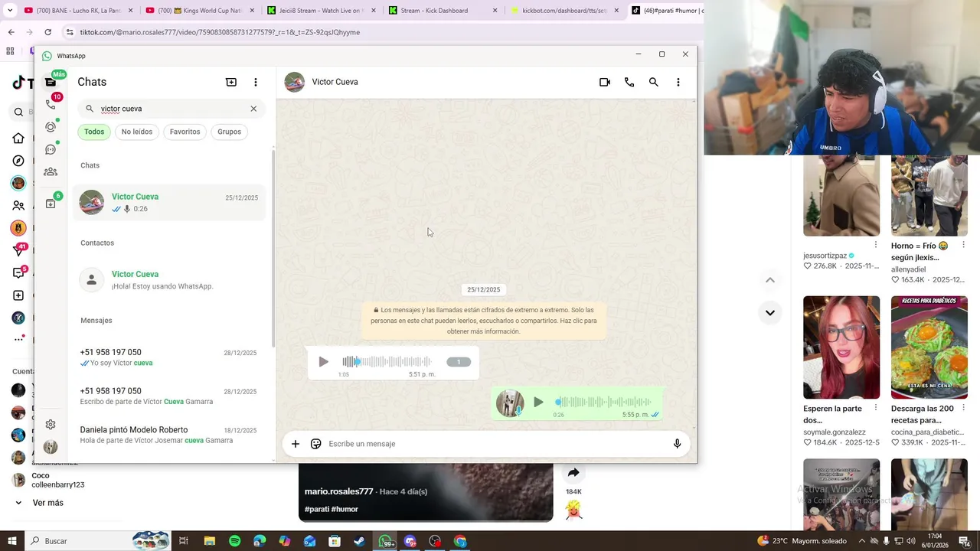The height and width of the screenshot is (551, 980).
Task: Open the Victor Cueva chat dated 25/12/2025
Action: [169, 203]
